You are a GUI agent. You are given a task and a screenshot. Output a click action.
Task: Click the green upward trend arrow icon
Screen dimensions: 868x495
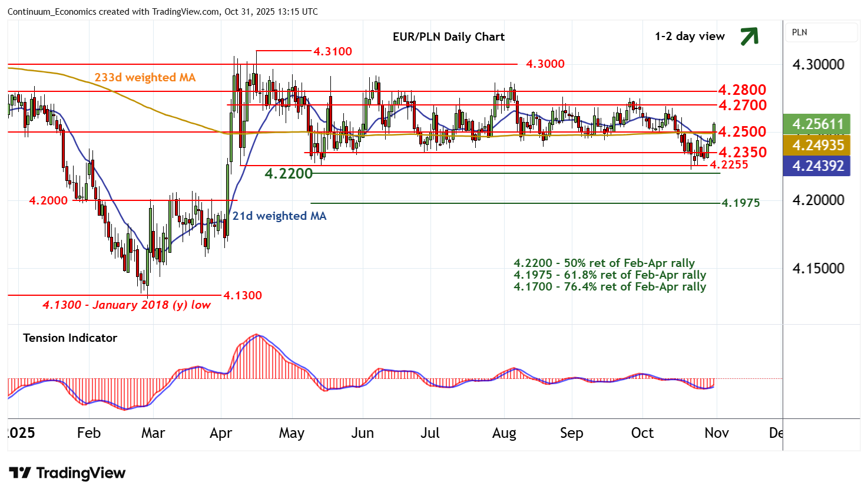pyautogui.click(x=748, y=37)
